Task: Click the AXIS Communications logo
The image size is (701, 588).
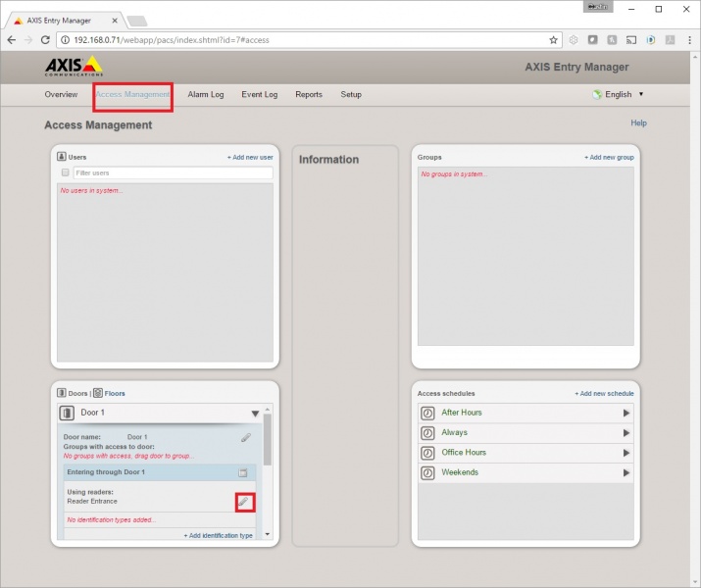Action: (74, 66)
